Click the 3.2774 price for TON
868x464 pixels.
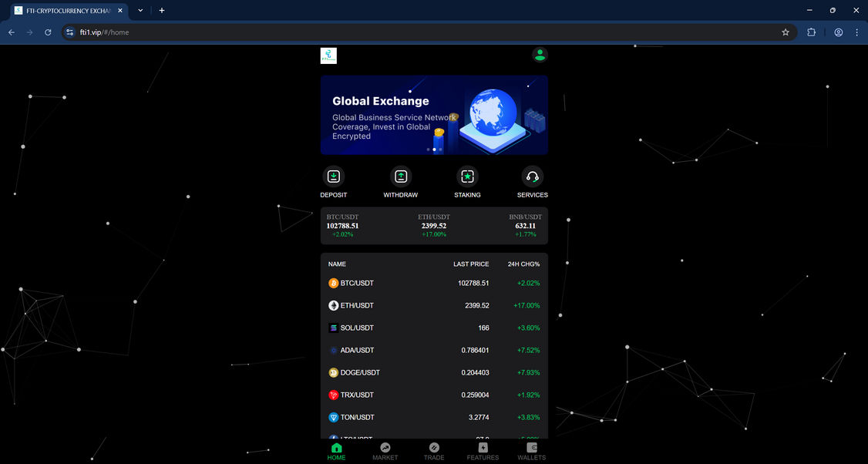(479, 418)
